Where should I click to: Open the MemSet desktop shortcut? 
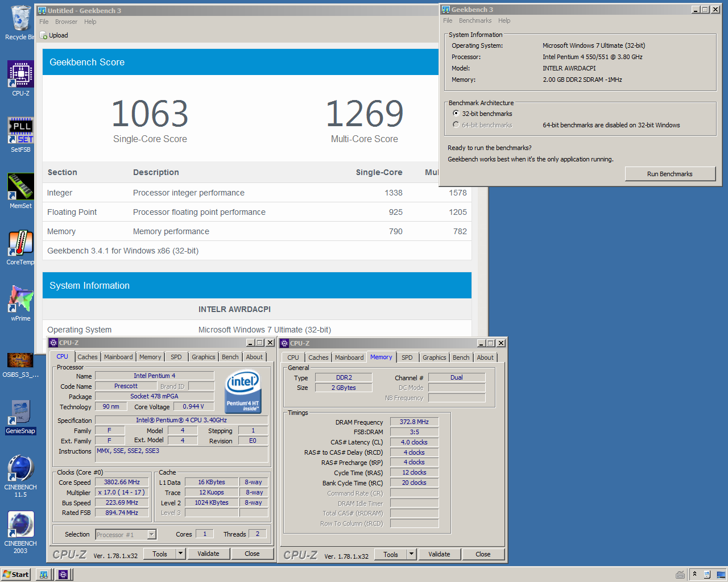click(x=20, y=191)
